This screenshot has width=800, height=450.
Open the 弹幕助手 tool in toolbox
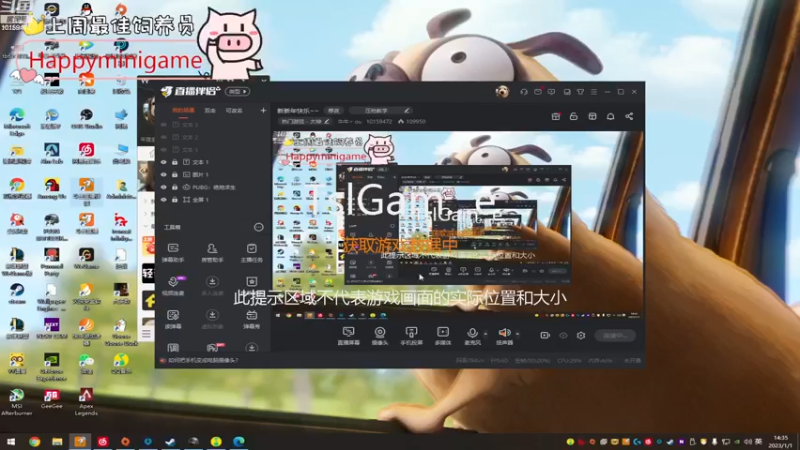tap(173, 253)
